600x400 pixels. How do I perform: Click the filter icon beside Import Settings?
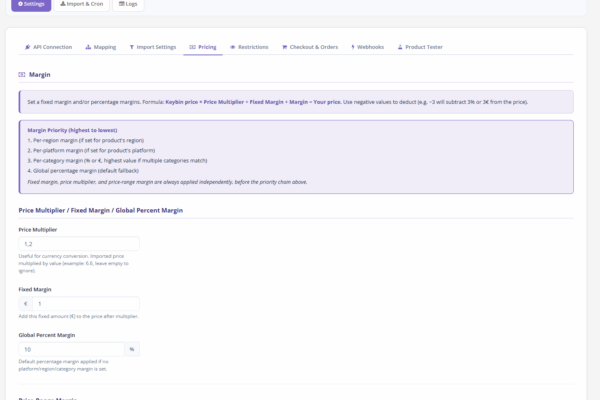coord(132,47)
